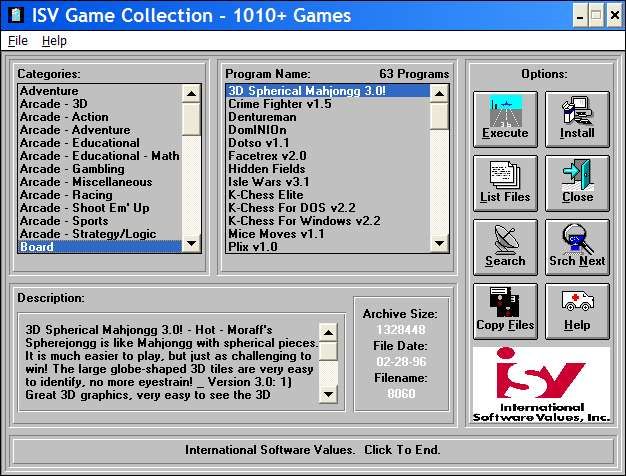Select Arcade - Shoot Em' Up category
The width and height of the screenshot is (626, 476).
100,208
